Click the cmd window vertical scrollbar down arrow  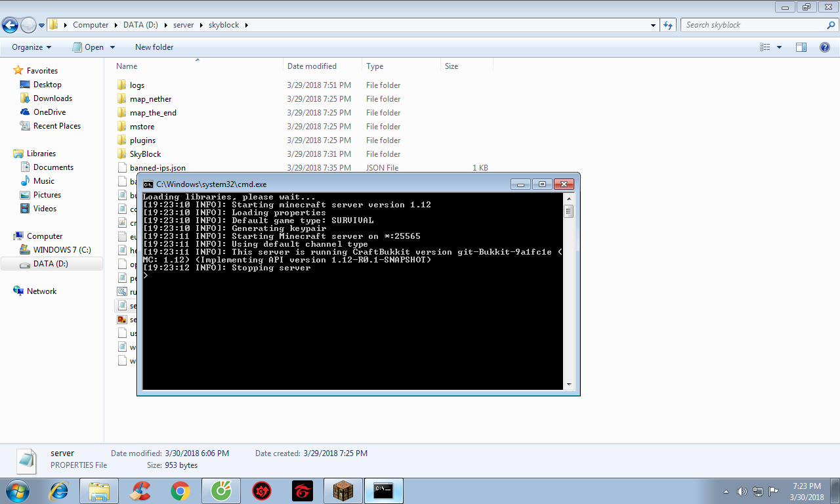[569, 385]
